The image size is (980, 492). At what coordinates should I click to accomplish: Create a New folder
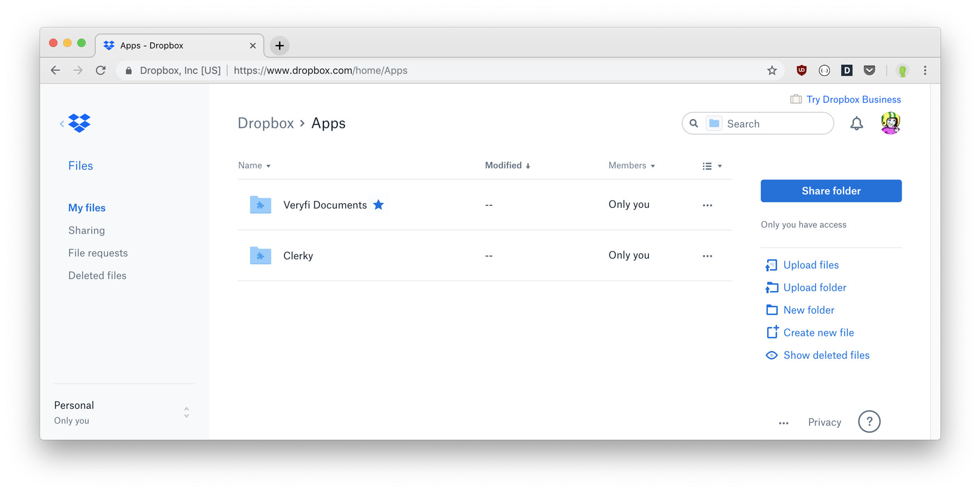pos(800,310)
